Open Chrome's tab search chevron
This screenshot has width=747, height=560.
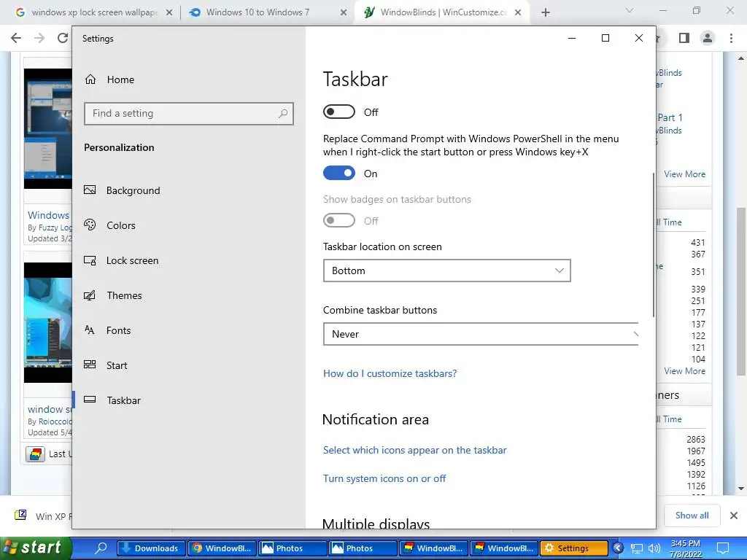point(630,10)
